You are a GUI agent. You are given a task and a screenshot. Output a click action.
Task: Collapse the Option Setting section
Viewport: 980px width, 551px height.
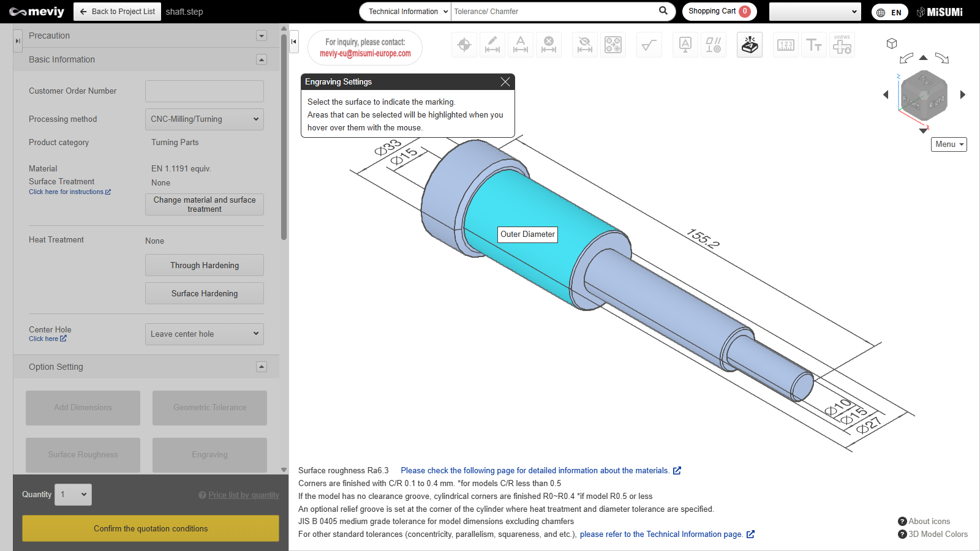[x=262, y=367]
